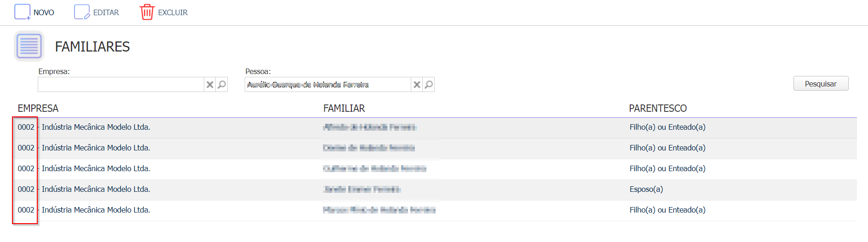Screen dimensions: 868x242
Task: Select the row with Esposo(a) parentesco
Action: (435, 190)
